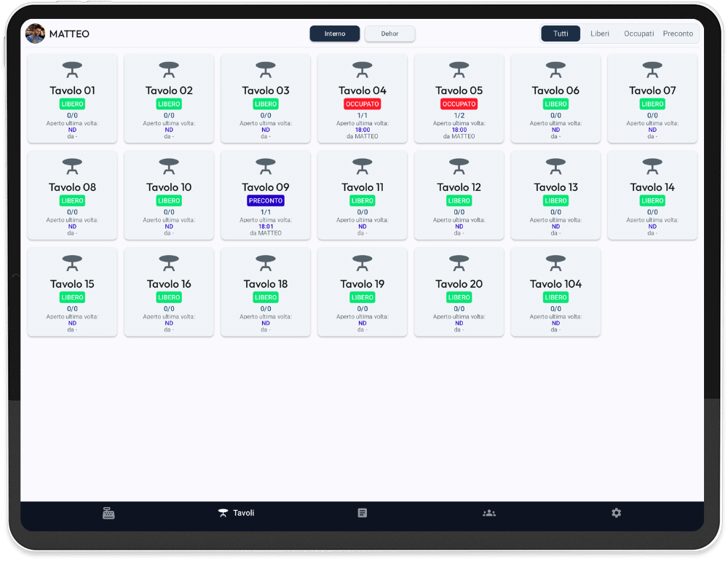Viewport: 728px width, 561px height.
Task: Tap the Tavolo 20 table icon
Action: point(459,263)
